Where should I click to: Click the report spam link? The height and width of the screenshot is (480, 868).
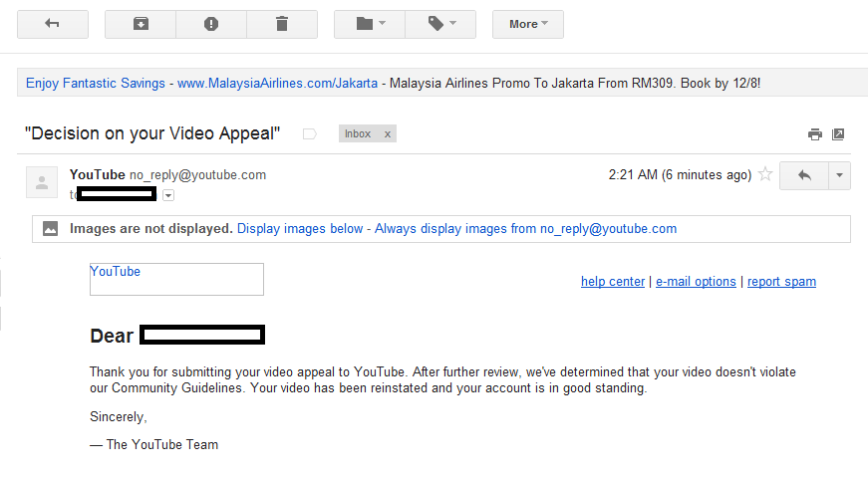pyautogui.click(x=781, y=282)
